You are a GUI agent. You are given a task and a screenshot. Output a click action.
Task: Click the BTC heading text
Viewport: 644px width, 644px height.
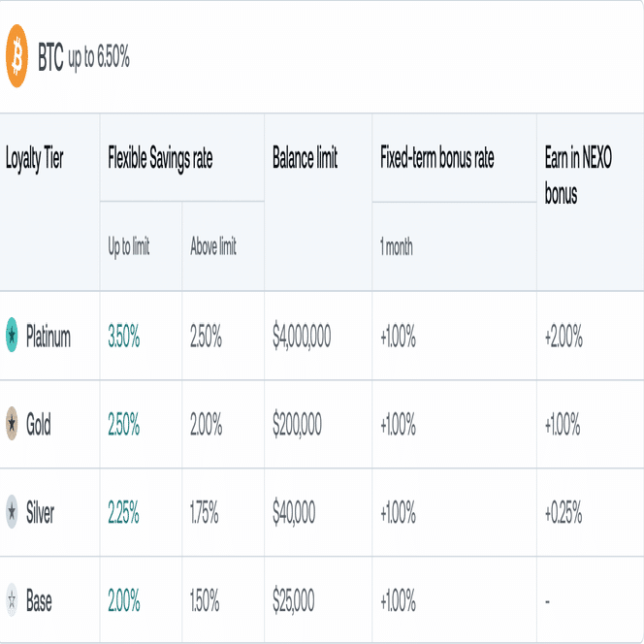(50, 58)
